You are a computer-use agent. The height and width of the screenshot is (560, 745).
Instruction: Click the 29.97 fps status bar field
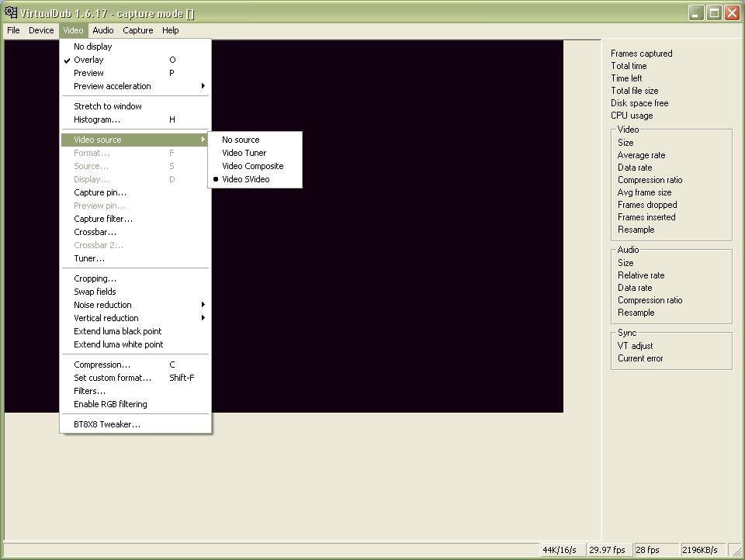(x=610, y=550)
